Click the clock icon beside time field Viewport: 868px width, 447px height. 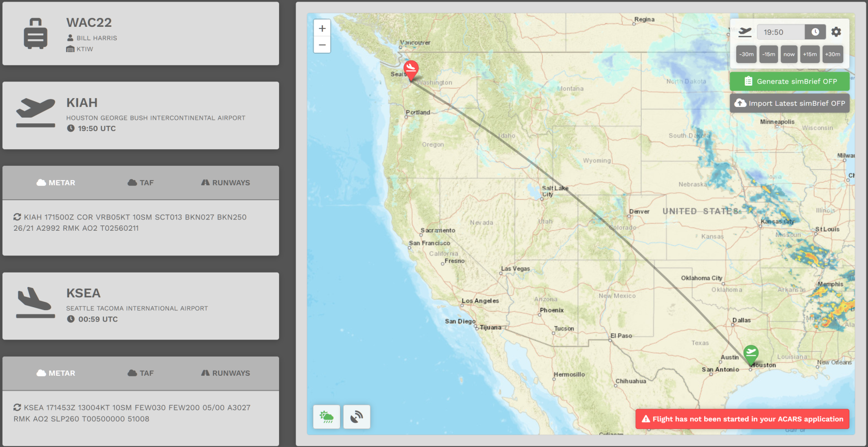[815, 32]
